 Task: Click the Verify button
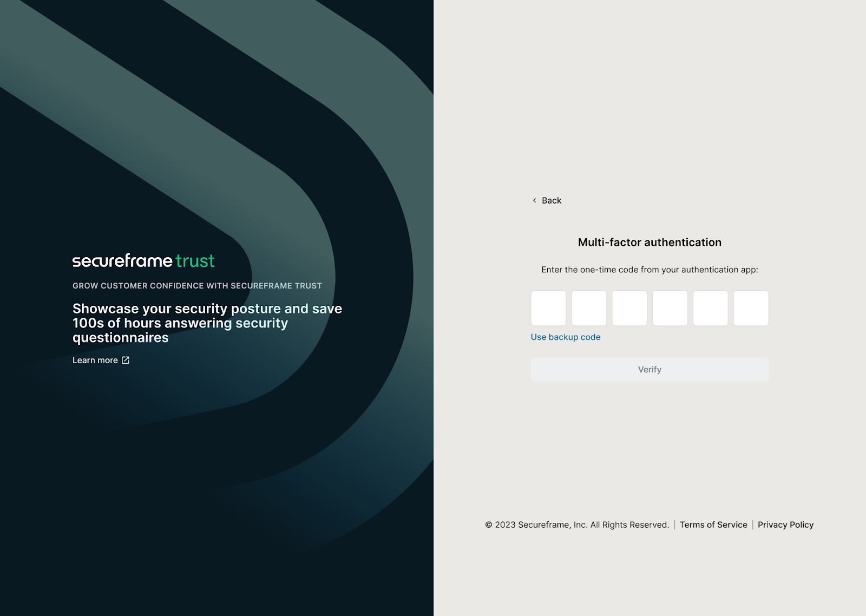[x=649, y=369]
